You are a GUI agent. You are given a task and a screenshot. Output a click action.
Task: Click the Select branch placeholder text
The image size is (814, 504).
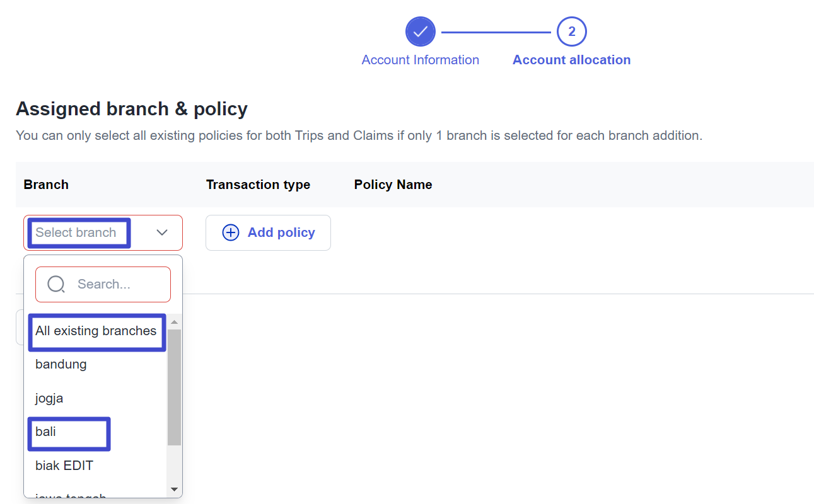click(76, 232)
